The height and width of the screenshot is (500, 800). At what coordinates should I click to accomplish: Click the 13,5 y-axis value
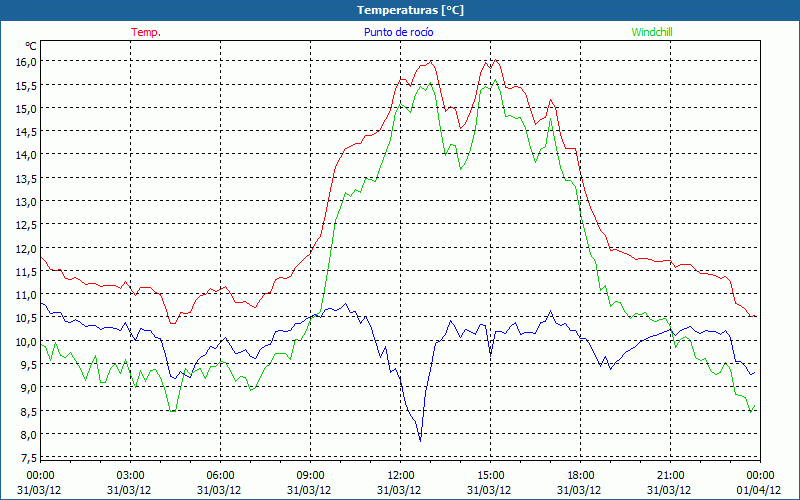click(27, 178)
